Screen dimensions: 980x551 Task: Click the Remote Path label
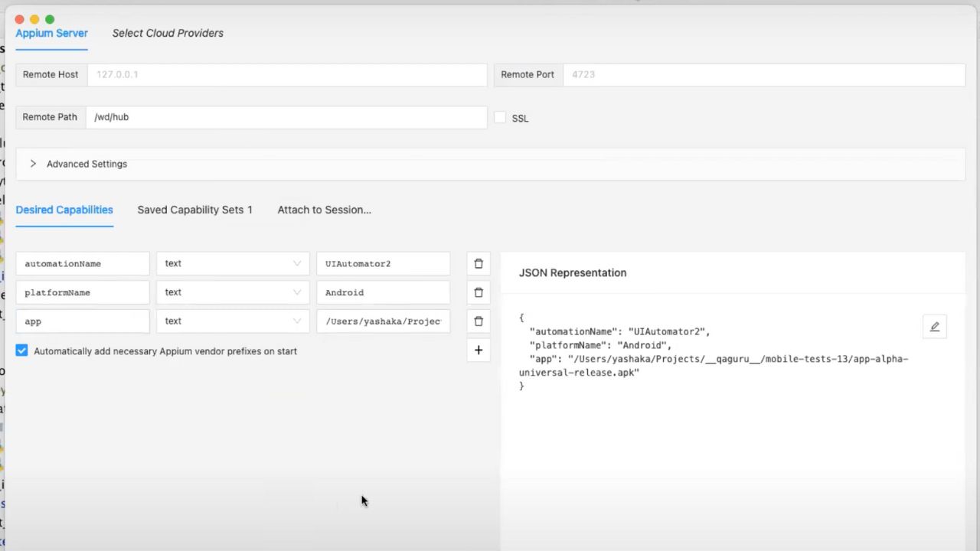click(50, 117)
